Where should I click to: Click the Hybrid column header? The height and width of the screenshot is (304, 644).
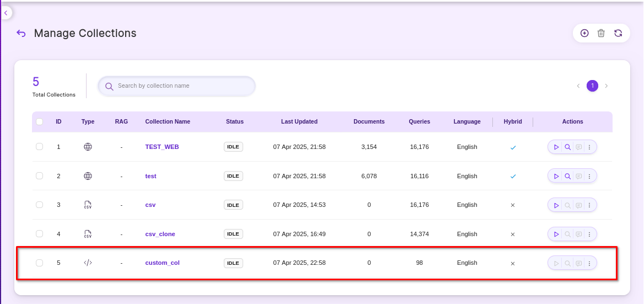pos(513,121)
